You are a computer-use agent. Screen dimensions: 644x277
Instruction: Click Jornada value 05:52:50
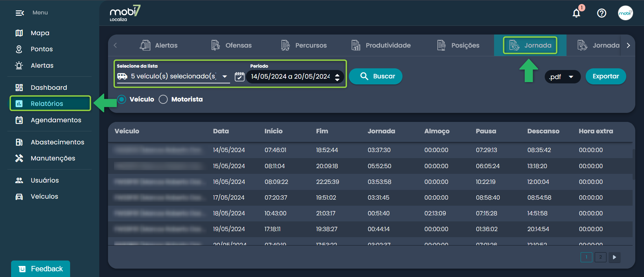pos(379,166)
